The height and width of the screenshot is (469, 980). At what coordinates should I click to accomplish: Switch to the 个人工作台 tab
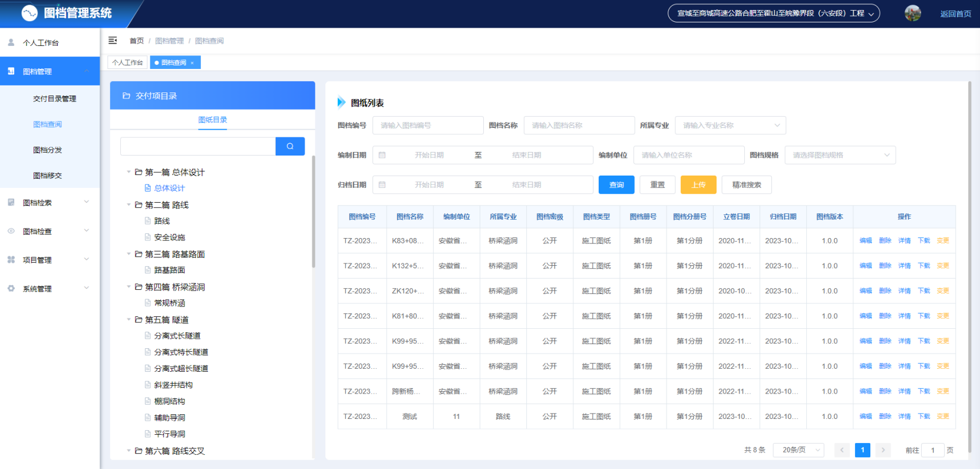tap(127, 62)
